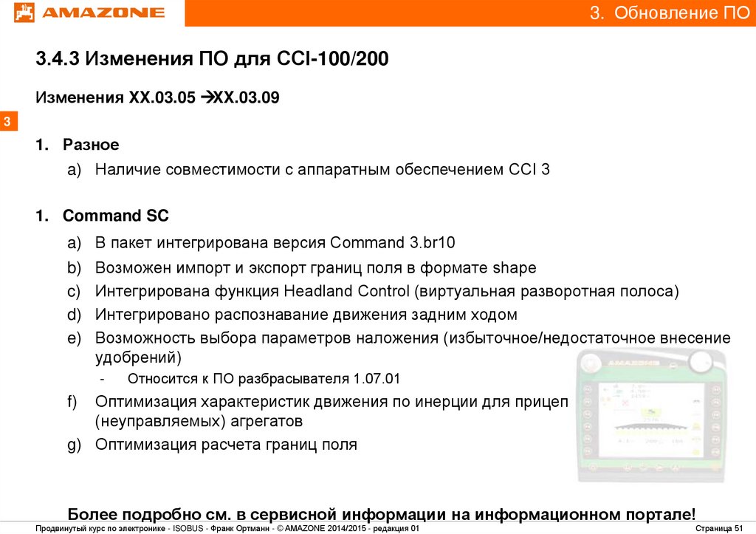This screenshot has width=756, height=534.
Task: Click line 'Наличие совместимости с аппаратным обеспечением CCI 3'
Action: (322, 170)
